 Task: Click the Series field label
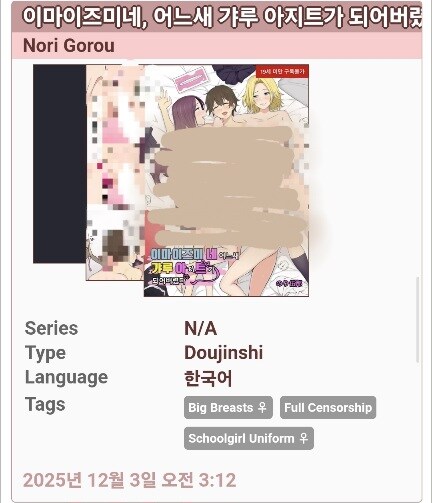click(x=51, y=328)
